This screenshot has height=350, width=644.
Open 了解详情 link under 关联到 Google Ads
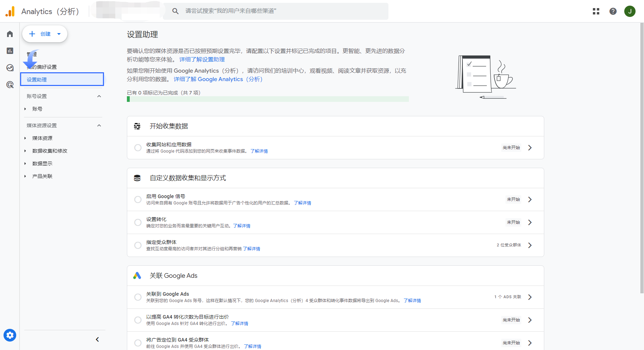click(x=412, y=301)
